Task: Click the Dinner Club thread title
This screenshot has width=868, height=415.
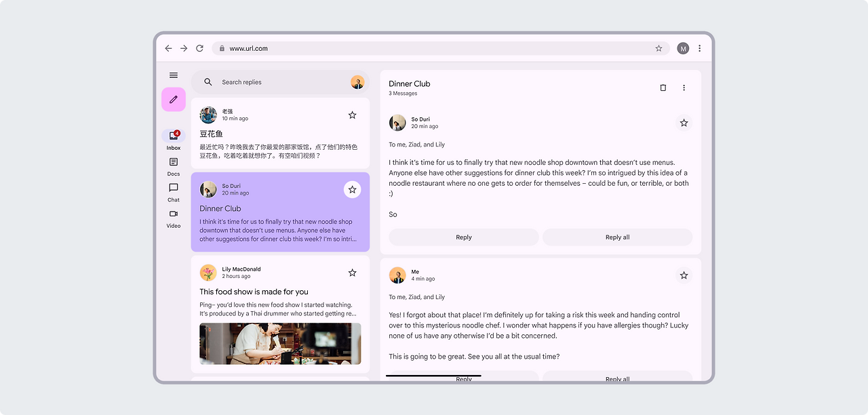Action: (410, 83)
